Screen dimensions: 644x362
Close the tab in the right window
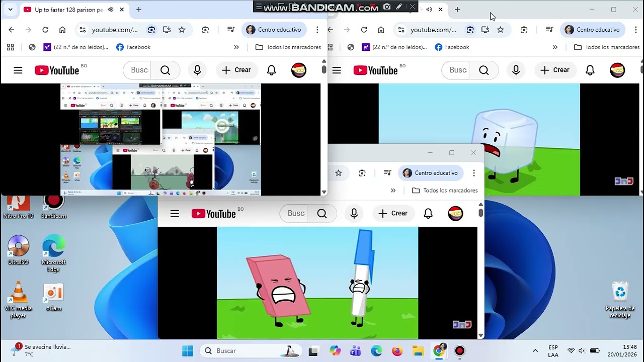(440, 10)
